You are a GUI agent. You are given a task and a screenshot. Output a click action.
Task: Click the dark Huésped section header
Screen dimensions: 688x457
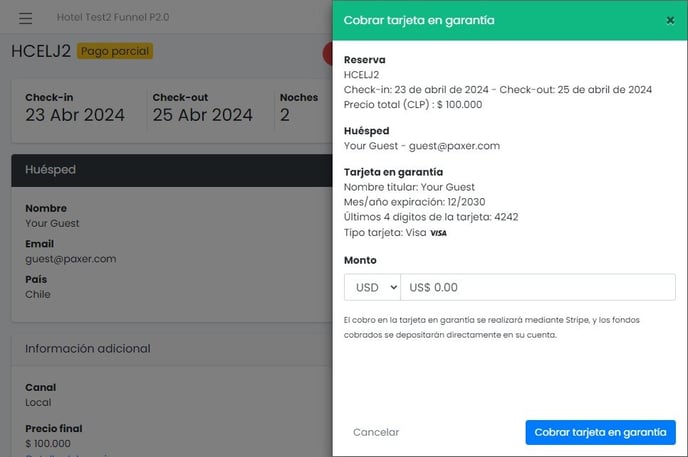point(172,170)
